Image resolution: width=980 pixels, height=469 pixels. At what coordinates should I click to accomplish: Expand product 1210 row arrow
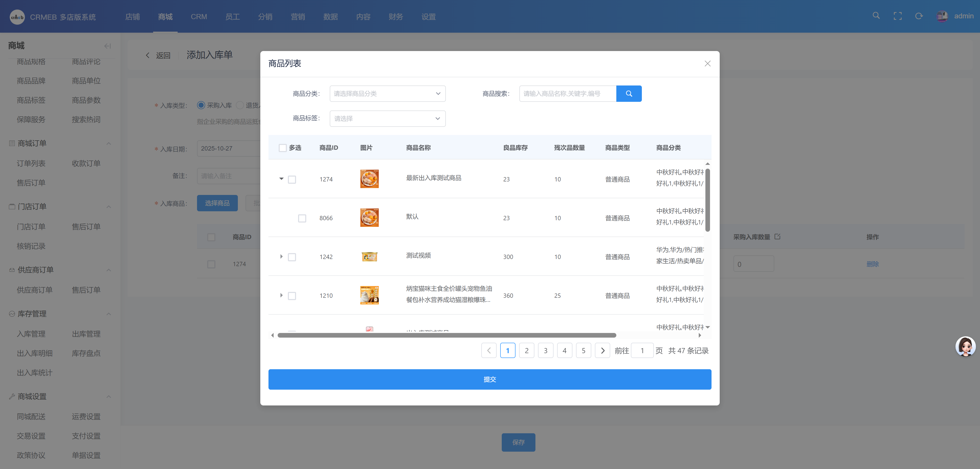click(x=281, y=295)
